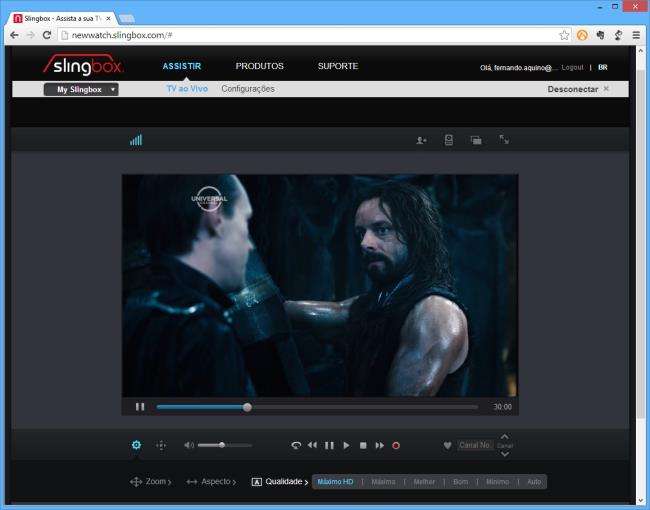
Task: Select Mínimo quality option
Action: point(497,482)
